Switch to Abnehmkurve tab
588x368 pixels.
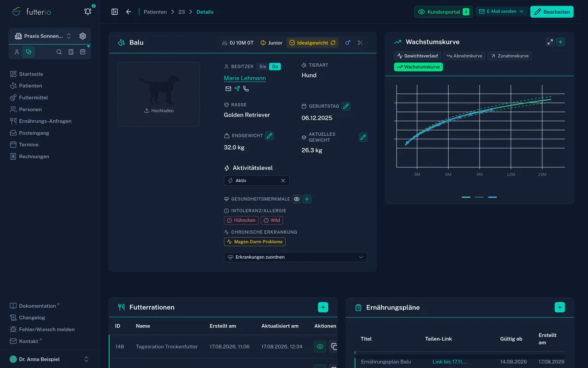click(464, 56)
